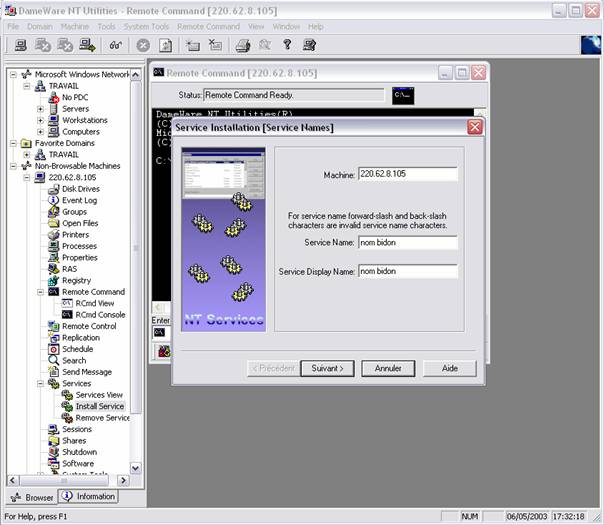Select the Groups node icon

pos(54,212)
